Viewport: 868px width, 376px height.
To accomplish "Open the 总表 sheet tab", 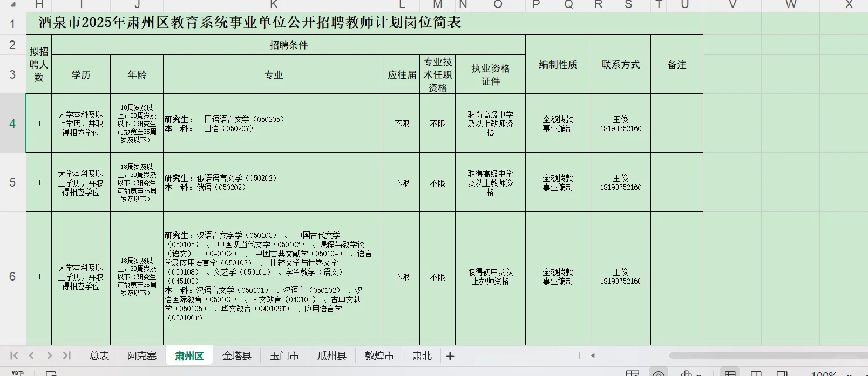I will pos(99,356).
